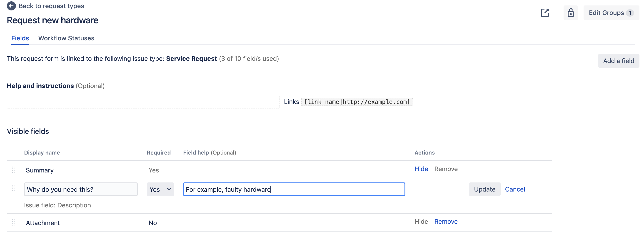
Task: Grab the Attachment row drag handle
Action: pos(13,222)
